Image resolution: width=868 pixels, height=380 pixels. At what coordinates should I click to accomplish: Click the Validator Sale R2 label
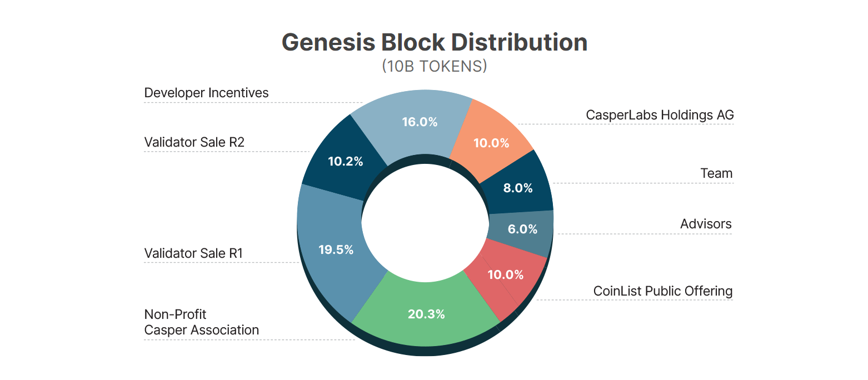(x=194, y=142)
